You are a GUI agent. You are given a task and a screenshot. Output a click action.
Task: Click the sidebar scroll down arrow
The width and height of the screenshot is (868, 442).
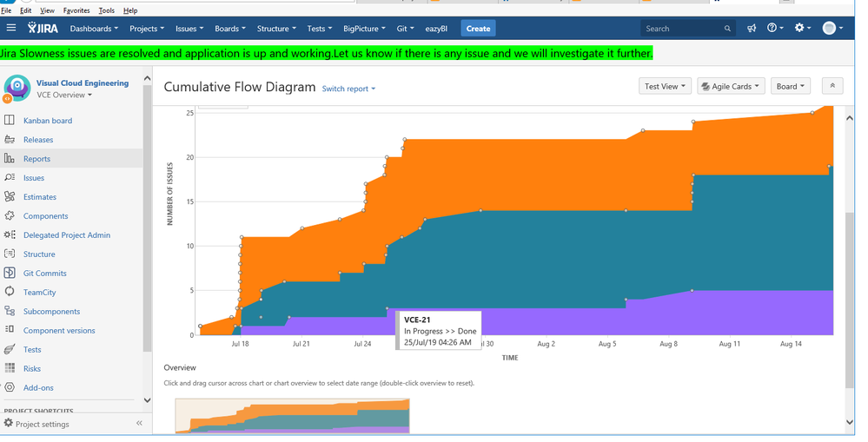(x=147, y=400)
